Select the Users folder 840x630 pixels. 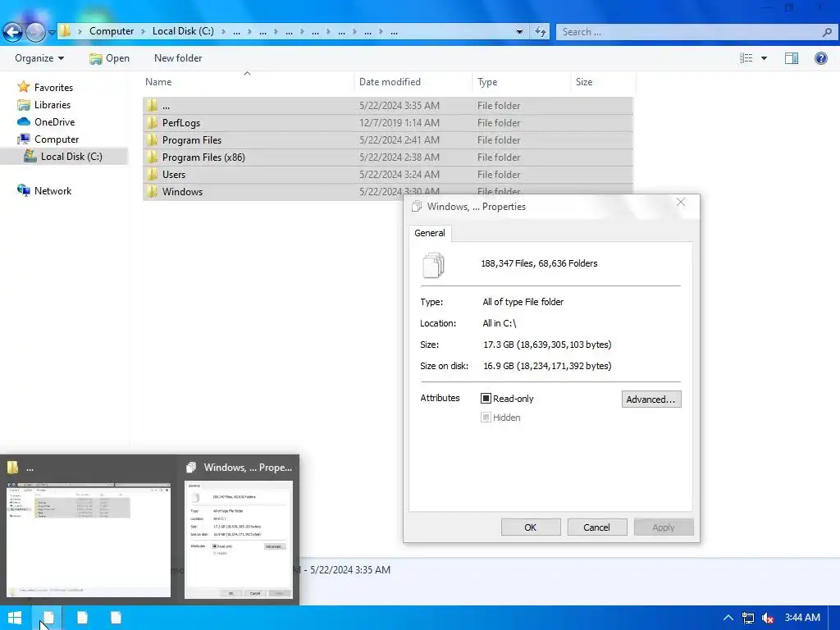(x=388, y=174)
